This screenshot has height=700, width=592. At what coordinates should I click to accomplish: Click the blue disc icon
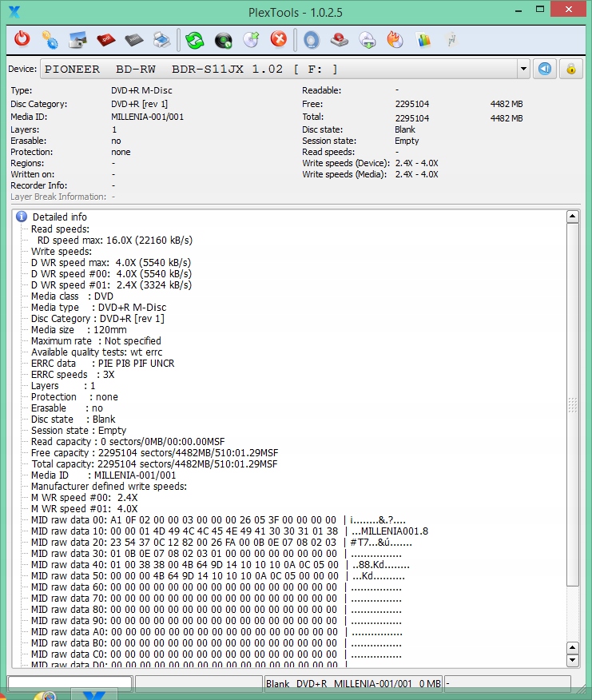click(312, 38)
